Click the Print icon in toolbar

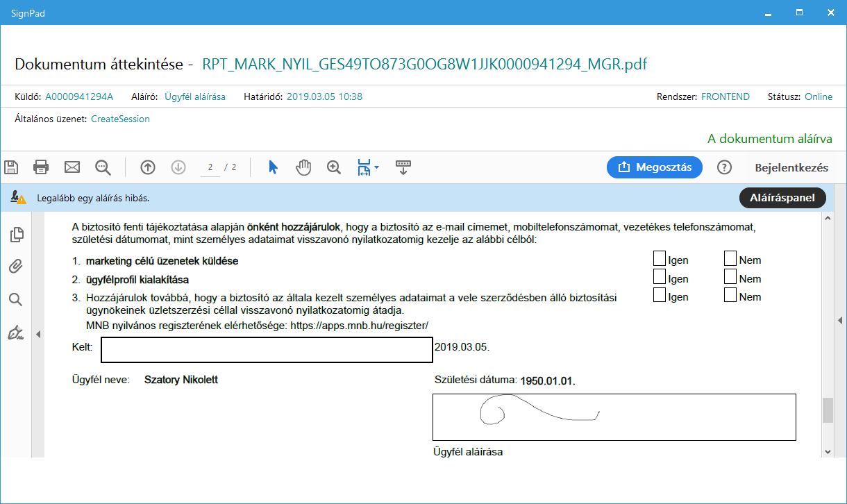point(41,167)
